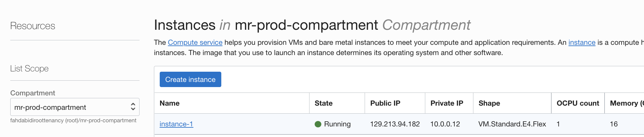
Task: Sort by the State column header
Action: tap(324, 103)
